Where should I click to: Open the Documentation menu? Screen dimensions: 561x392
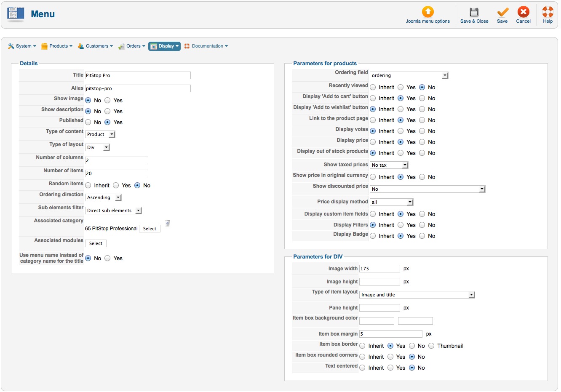click(x=206, y=46)
